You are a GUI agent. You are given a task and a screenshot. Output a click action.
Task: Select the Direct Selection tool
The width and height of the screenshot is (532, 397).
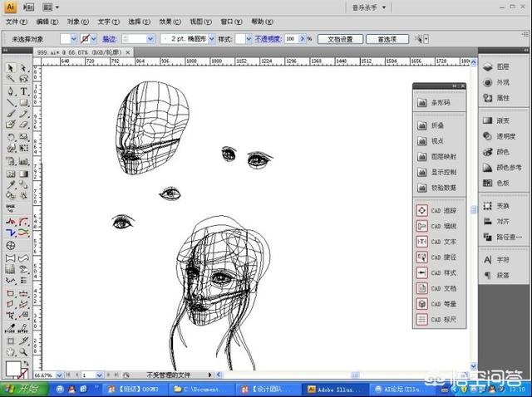point(23,68)
